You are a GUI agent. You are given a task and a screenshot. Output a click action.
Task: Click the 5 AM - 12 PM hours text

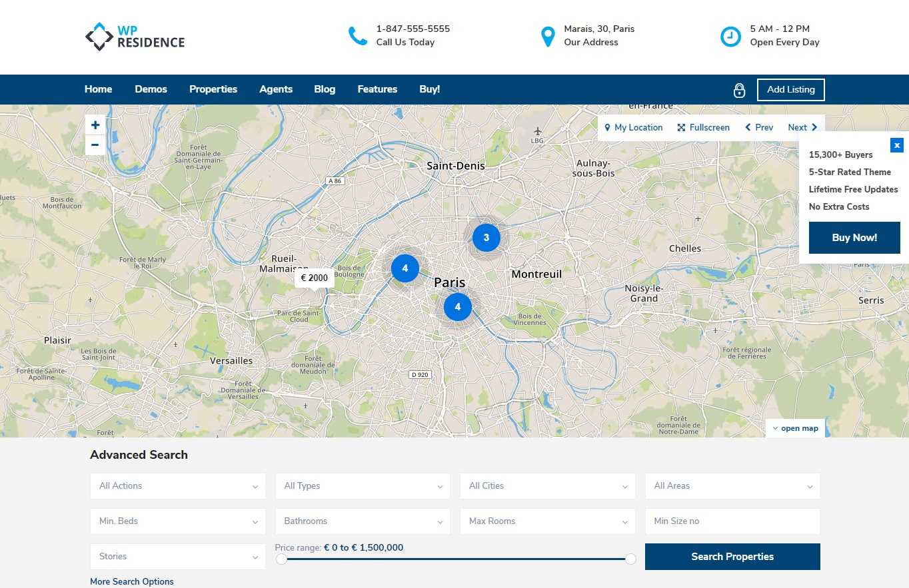tap(780, 29)
